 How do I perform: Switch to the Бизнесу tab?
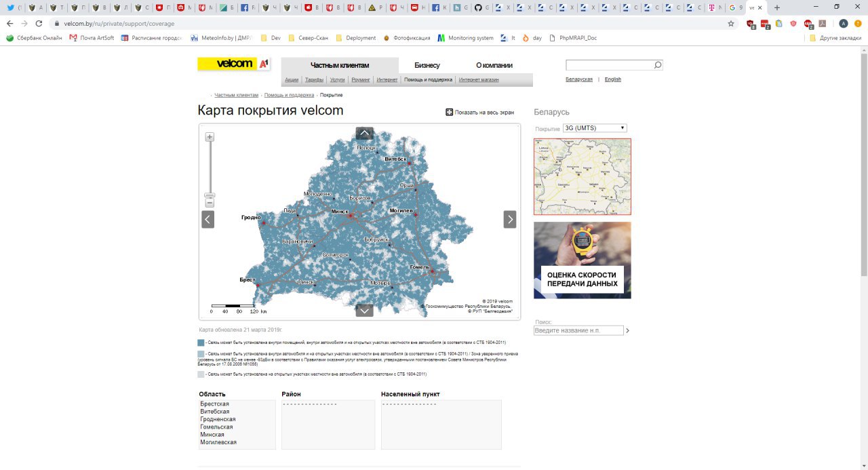pos(427,65)
